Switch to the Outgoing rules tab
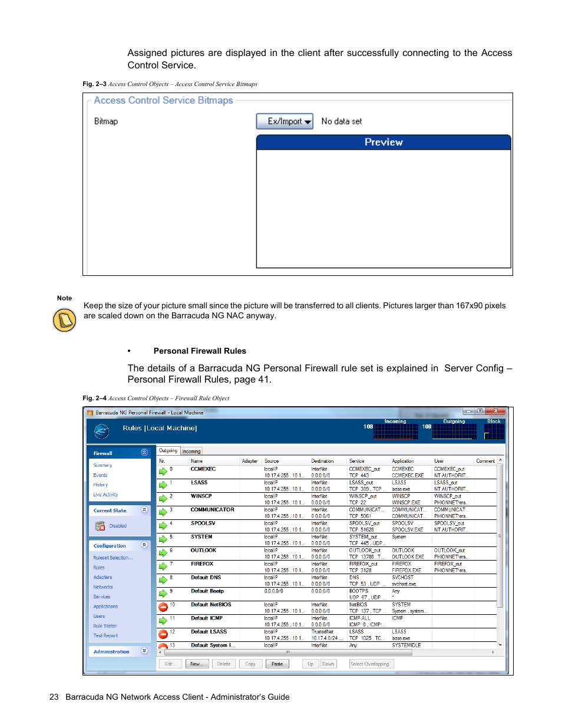 [x=168, y=450]
